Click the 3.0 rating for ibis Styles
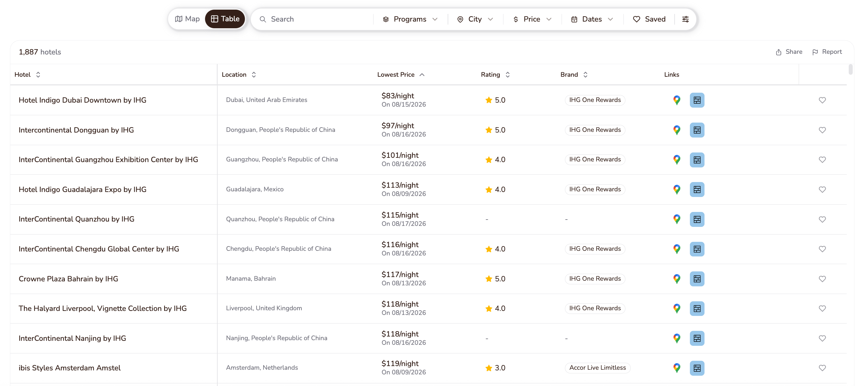 [x=495, y=368]
